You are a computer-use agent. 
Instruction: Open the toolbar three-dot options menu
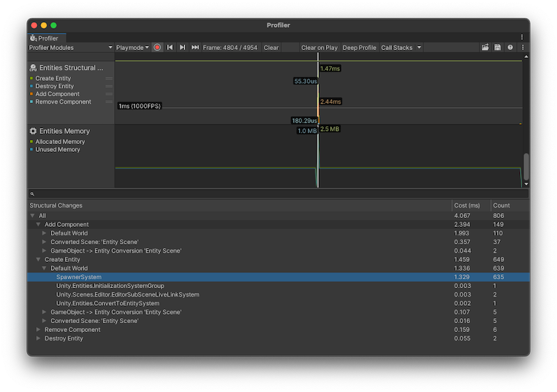click(522, 47)
